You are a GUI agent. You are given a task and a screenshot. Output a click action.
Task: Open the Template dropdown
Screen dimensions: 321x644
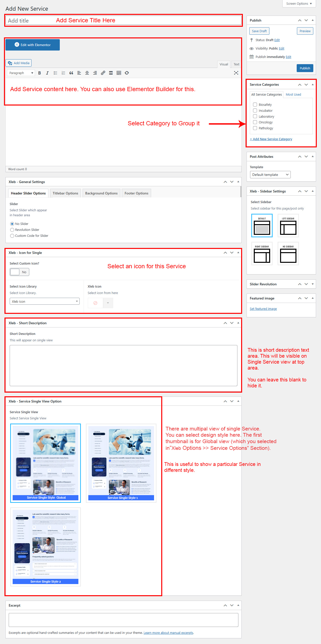pyautogui.click(x=270, y=175)
